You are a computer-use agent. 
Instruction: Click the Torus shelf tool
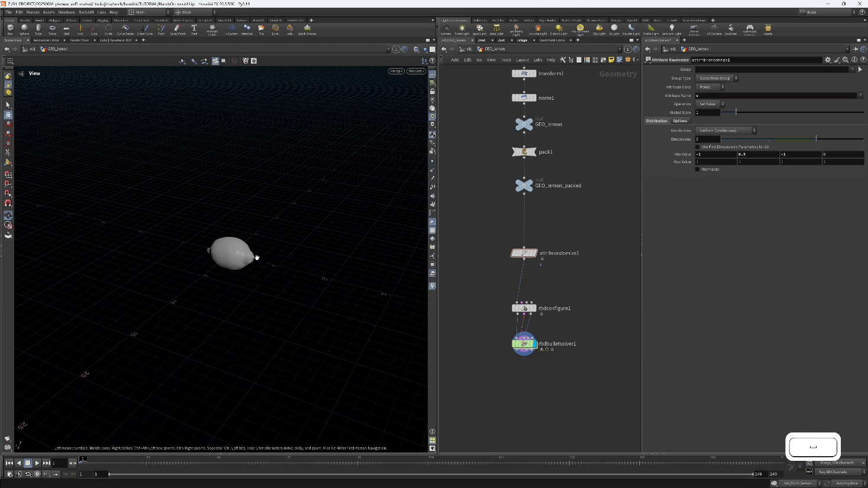(x=52, y=28)
